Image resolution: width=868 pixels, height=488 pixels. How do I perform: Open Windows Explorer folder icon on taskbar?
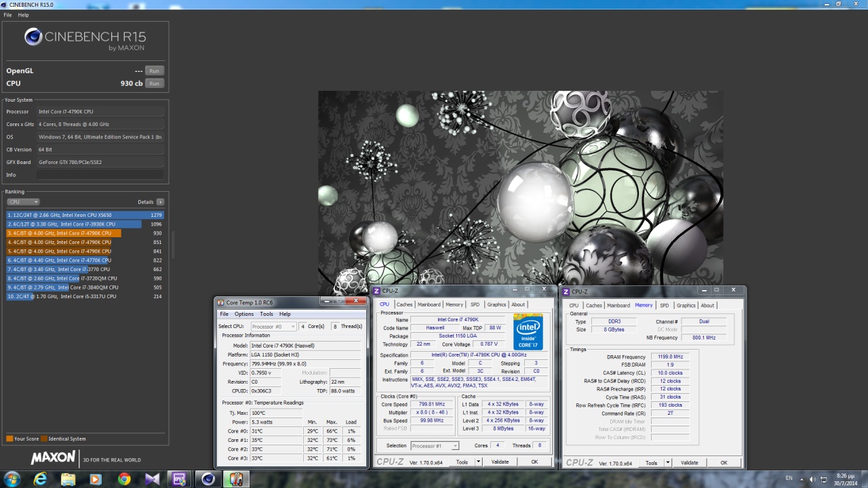(68, 479)
